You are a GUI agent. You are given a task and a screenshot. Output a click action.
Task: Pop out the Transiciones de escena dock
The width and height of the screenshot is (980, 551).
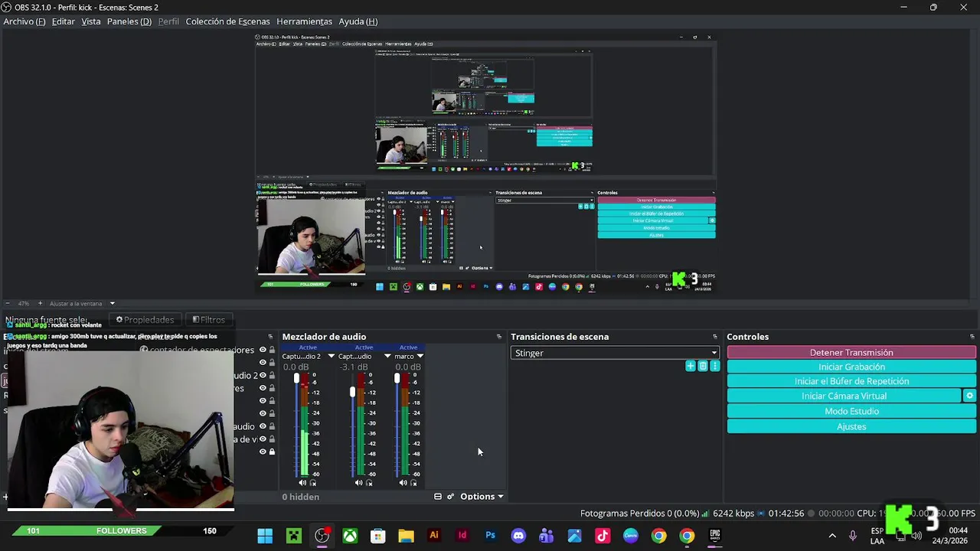click(x=715, y=337)
